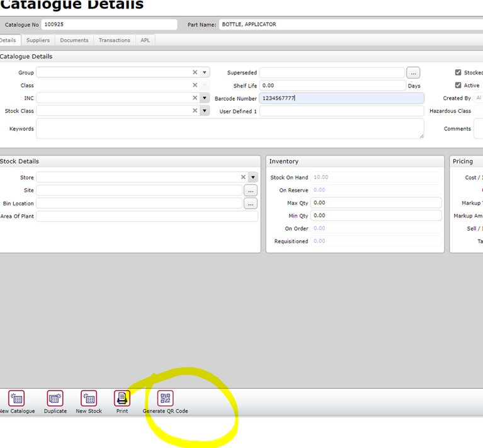Click the Superseded browse ellipsis button
The width and height of the screenshot is (483, 448).
point(413,72)
